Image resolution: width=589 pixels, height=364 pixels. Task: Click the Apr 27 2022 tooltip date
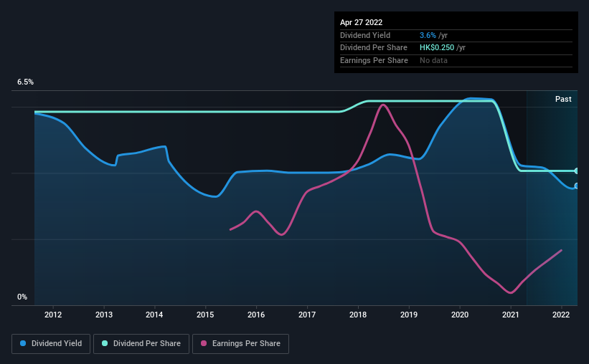[x=361, y=22]
